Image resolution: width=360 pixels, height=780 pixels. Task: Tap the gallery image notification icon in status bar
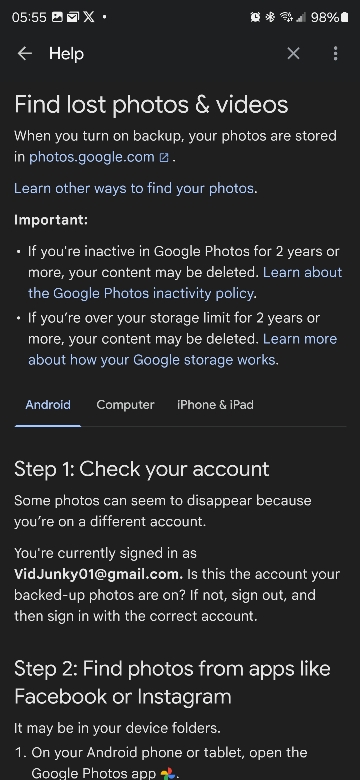(57, 17)
